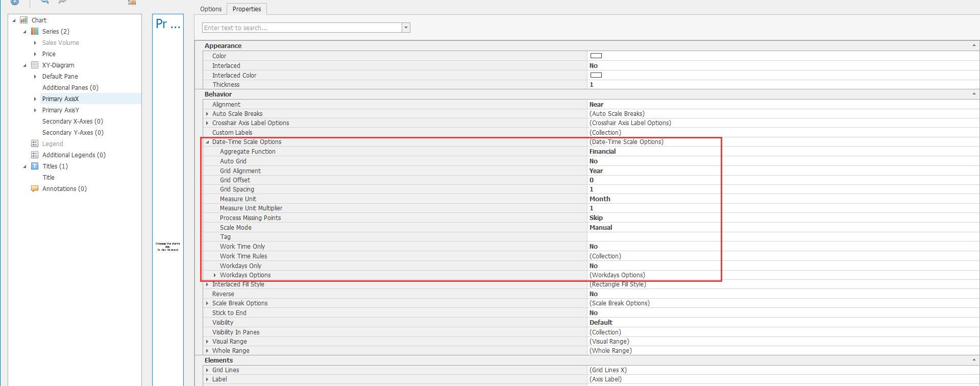The width and height of the screenshot is (980, 386).
Task: Click the Alignment value 'Near'
Action: click(596, 105)
